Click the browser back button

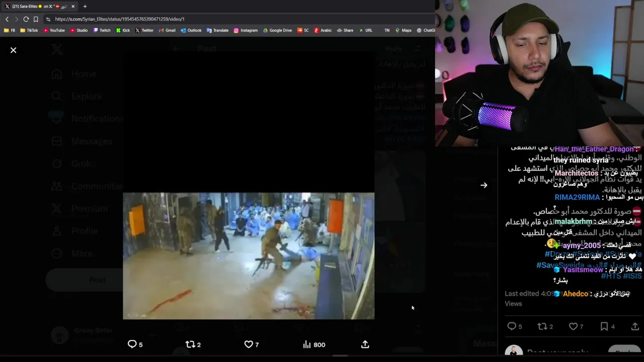pos(7,19)
